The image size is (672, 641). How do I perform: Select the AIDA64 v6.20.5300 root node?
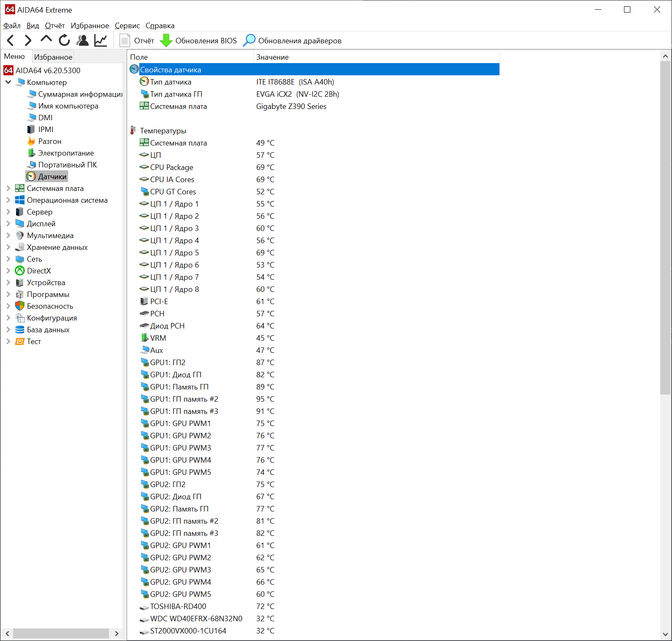pos(42,70)
